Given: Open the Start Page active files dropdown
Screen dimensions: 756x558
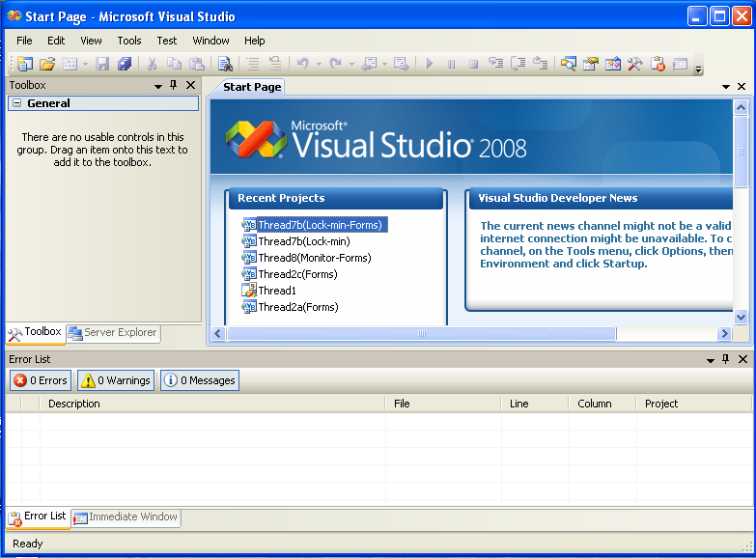Looking at the screenshot, I should pos(726,87).
